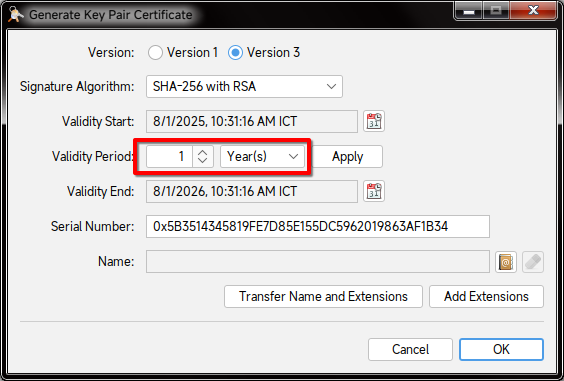Image resolution: width=564 pixels, height=381 pixels.
Task: Close the Generate Key Pair Certificate window
Action: [533, 10]
